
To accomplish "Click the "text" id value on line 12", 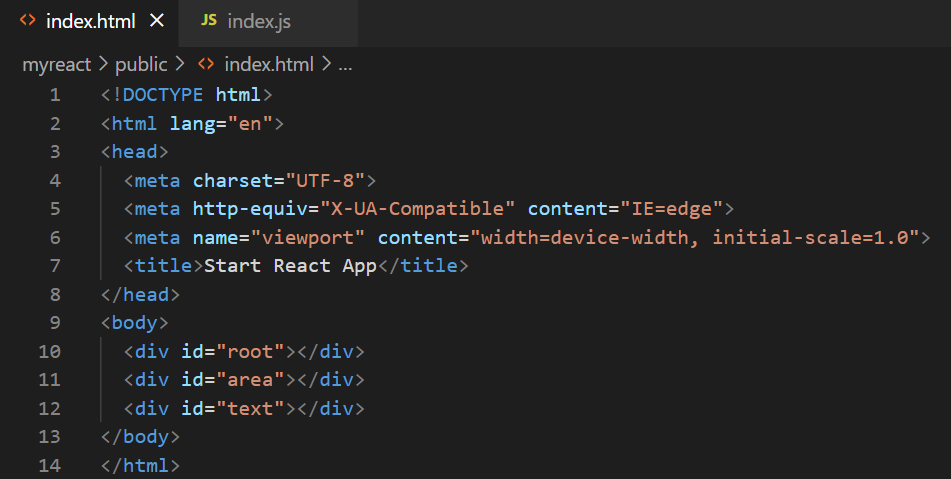I will 250,408.
